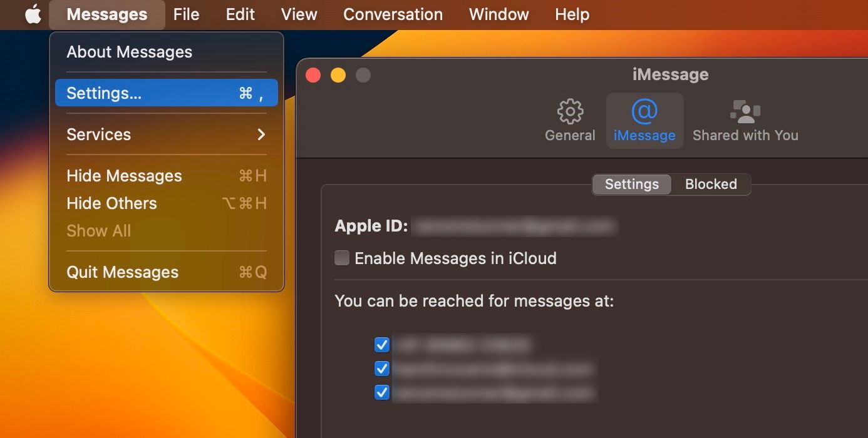868x438 pixels.
Task: Open the General settings pane
Action: click(569, 121)
